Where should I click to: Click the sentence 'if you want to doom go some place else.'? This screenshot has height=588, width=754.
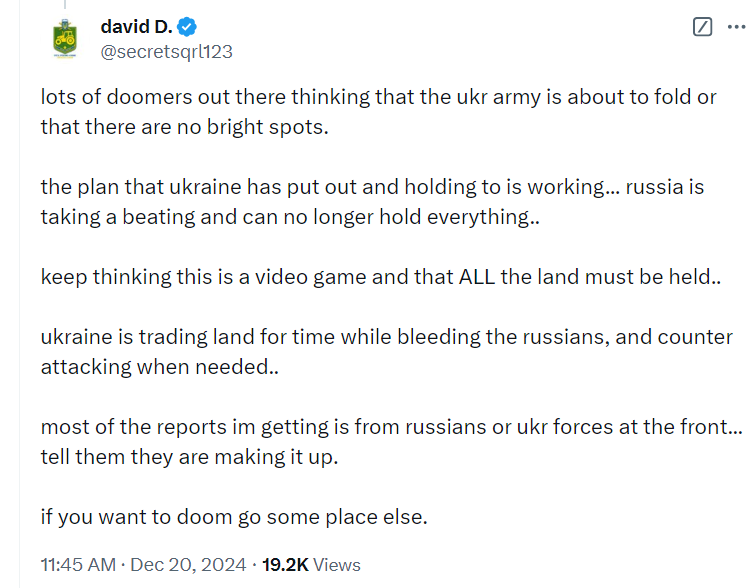(x=234, y=517)
